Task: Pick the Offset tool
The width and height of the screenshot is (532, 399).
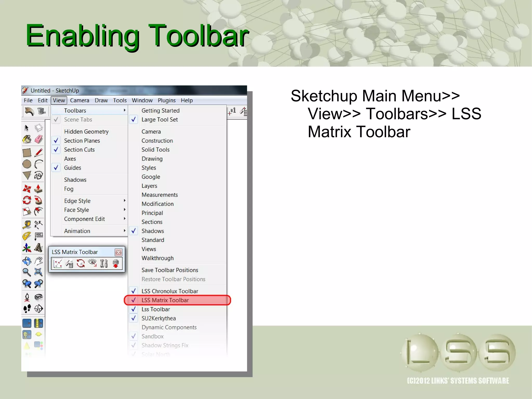Action: [x=38, y=212]
